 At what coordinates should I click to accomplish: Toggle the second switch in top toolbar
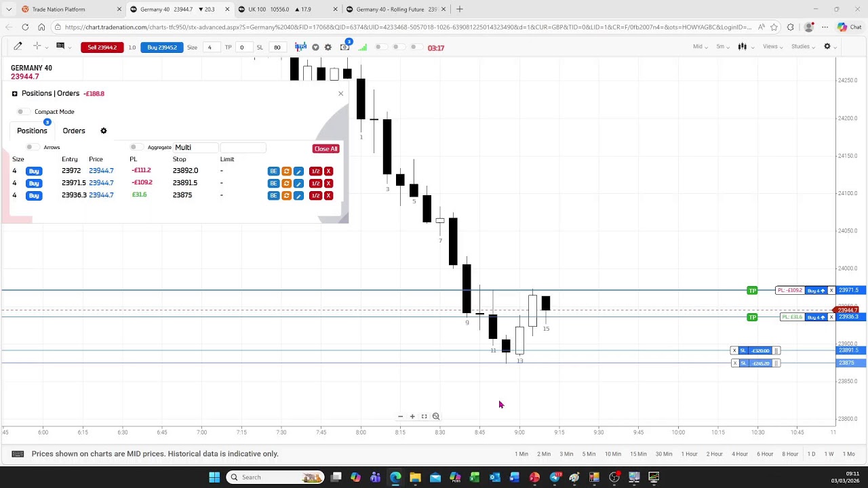[x=398, y=47]
